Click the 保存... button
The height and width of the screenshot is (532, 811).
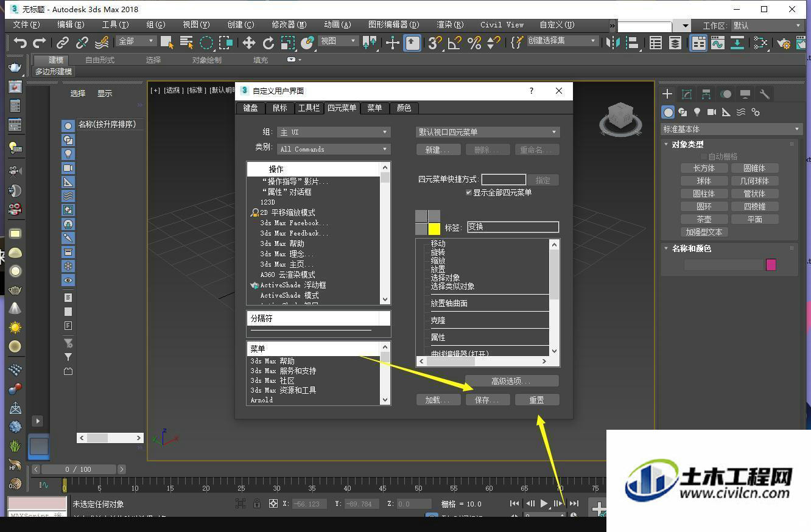coord(488,400)
